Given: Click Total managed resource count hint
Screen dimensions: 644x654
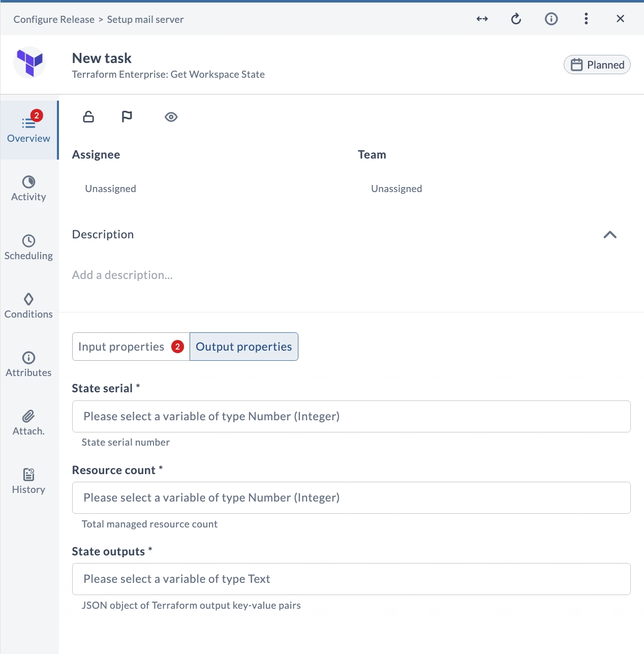Looking at the screenshot, I should pos(149,524).
